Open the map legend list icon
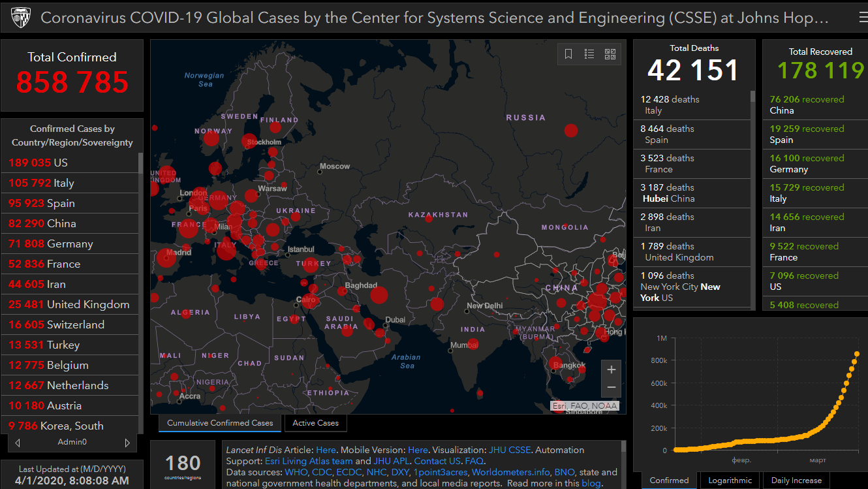 589,54
